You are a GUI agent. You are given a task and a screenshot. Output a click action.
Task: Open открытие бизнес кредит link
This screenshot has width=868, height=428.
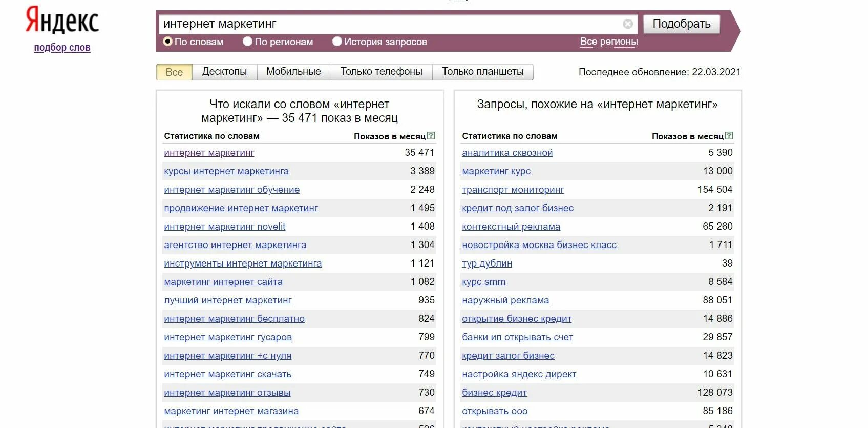click(517, 319)
